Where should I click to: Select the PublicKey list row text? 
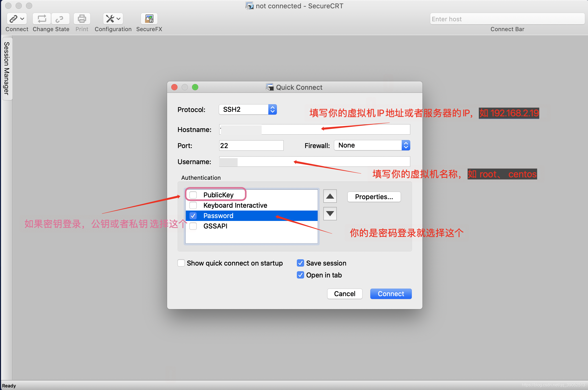click(218, 195)
